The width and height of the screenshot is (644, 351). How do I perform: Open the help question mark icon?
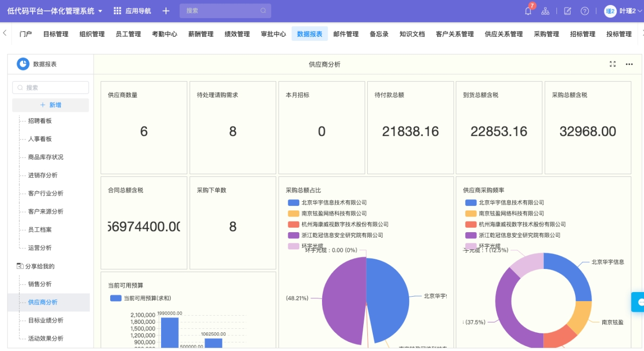point(585,11)
